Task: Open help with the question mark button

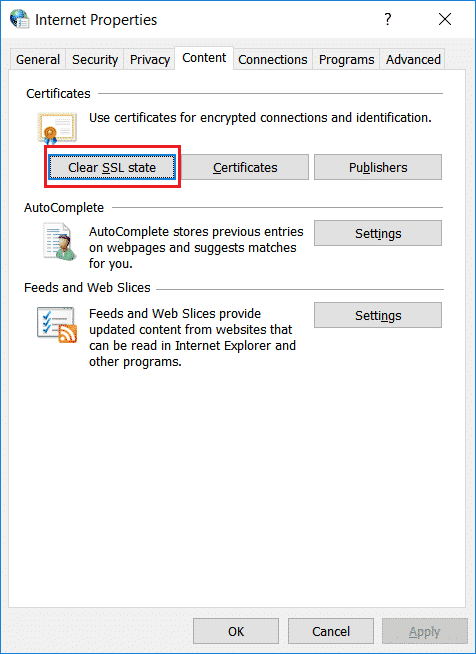Action: coord(388,19)
